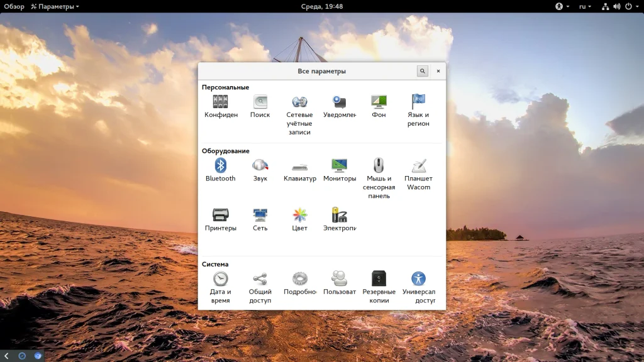Image resolution: width=644 pixels, height=362 pixels.
Task: Open Электропитание power settings
Action: tap(340, 216)
